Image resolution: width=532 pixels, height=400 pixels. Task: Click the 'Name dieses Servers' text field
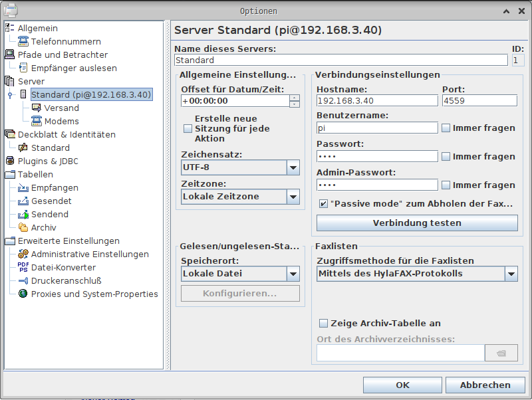(341, 60)
